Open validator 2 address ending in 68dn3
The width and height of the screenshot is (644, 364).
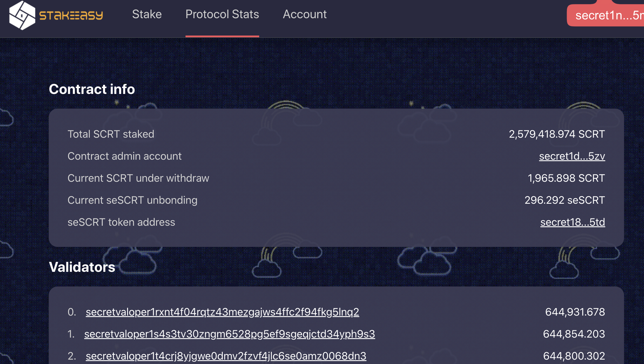(x=226, y=356)
